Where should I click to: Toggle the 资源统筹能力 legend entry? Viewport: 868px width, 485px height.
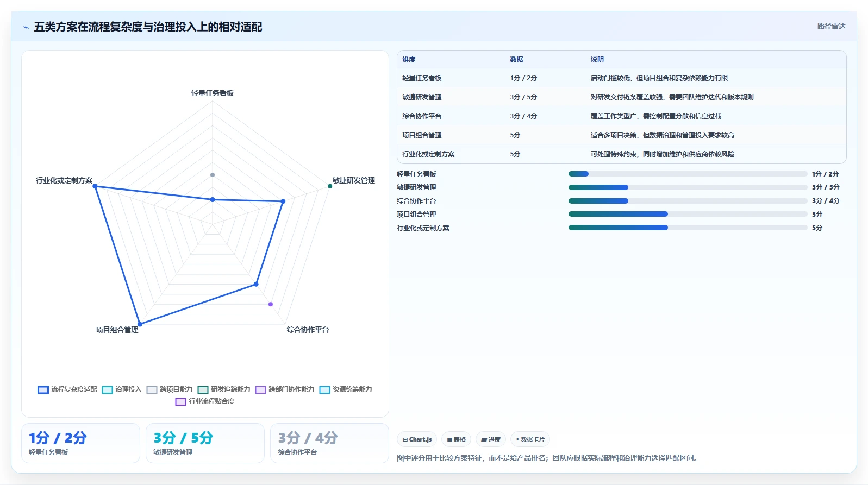[x=346, y=389]
